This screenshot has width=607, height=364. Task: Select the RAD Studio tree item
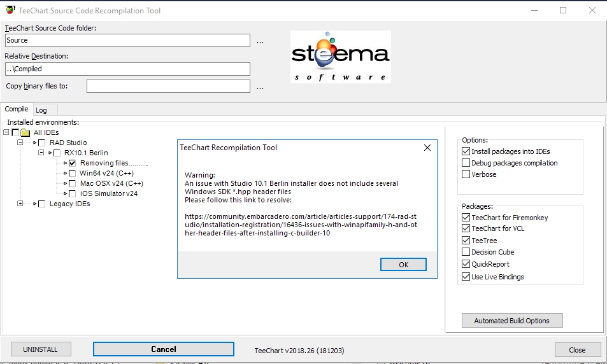(x=68, y=143)
